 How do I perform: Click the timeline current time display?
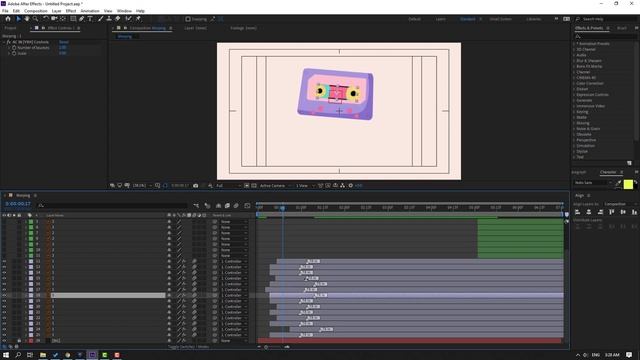(x=18, y=204)
